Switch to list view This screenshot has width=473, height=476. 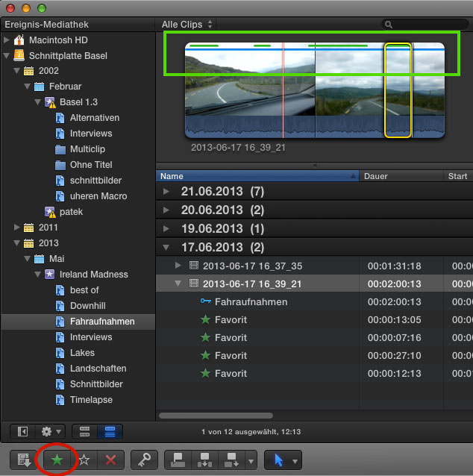[x=110, y=431]
